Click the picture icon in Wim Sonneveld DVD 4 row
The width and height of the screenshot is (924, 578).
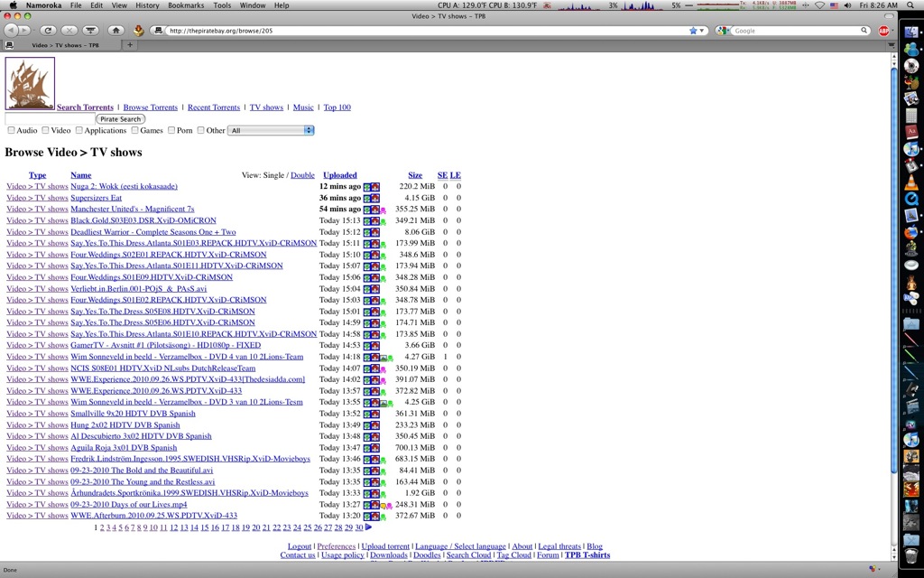pos(383,358)
